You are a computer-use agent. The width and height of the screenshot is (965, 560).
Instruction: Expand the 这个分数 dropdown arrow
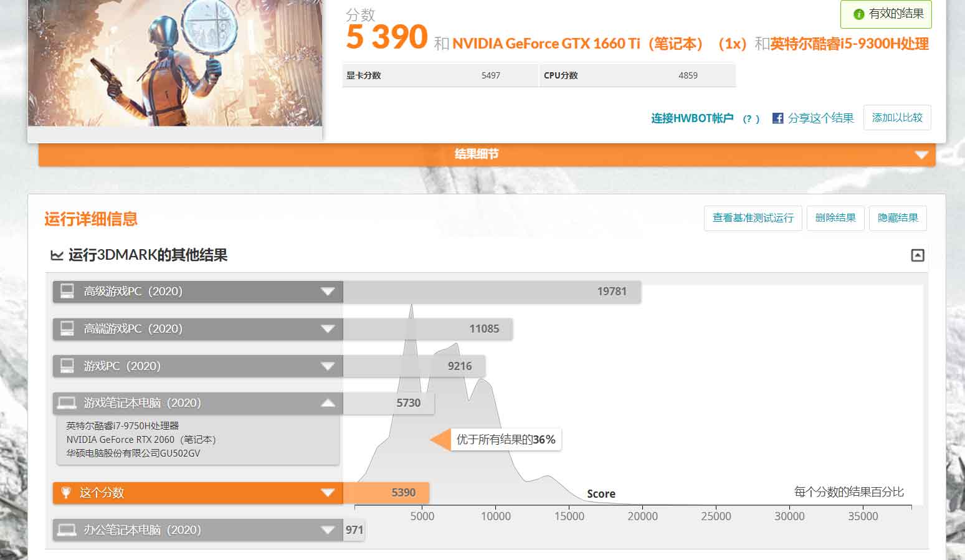[328, 493]
